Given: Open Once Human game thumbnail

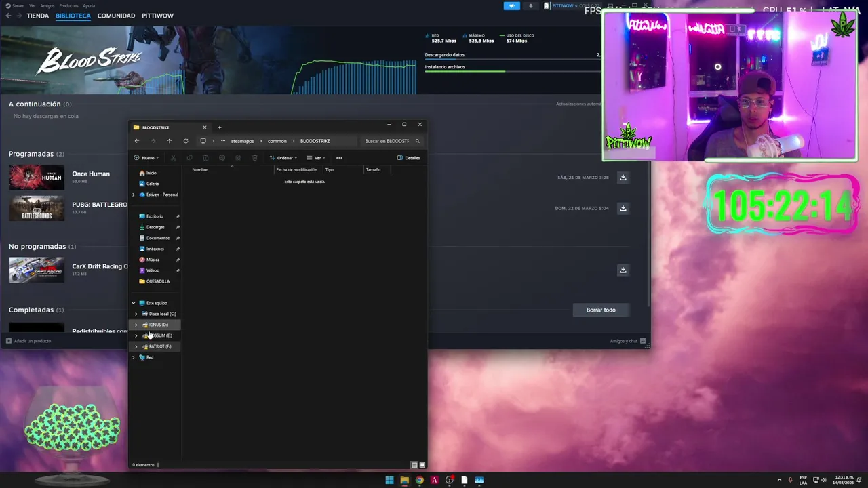Looking at the screenshot, I should (37, 177).
